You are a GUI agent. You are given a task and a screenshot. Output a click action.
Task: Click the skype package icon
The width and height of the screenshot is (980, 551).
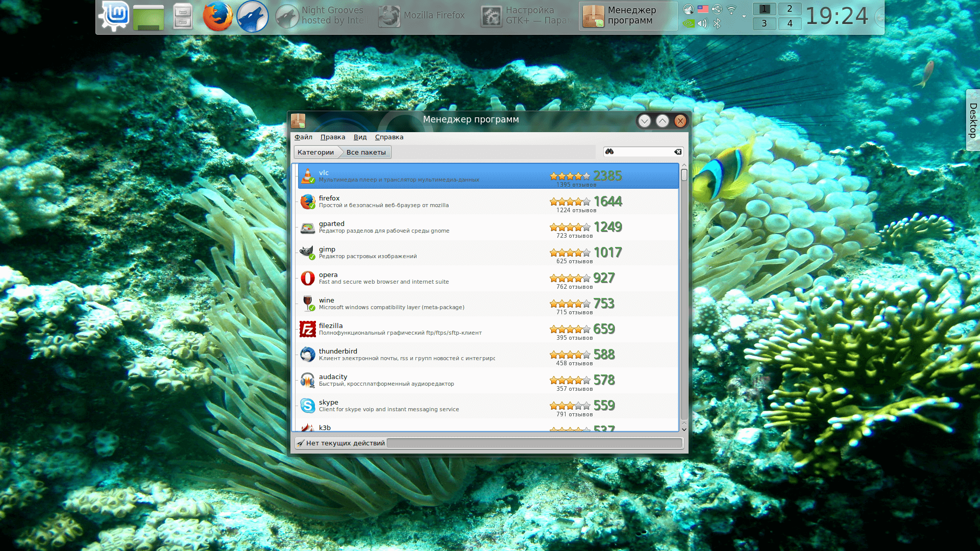pyautogui.click(x=307, y=406)
